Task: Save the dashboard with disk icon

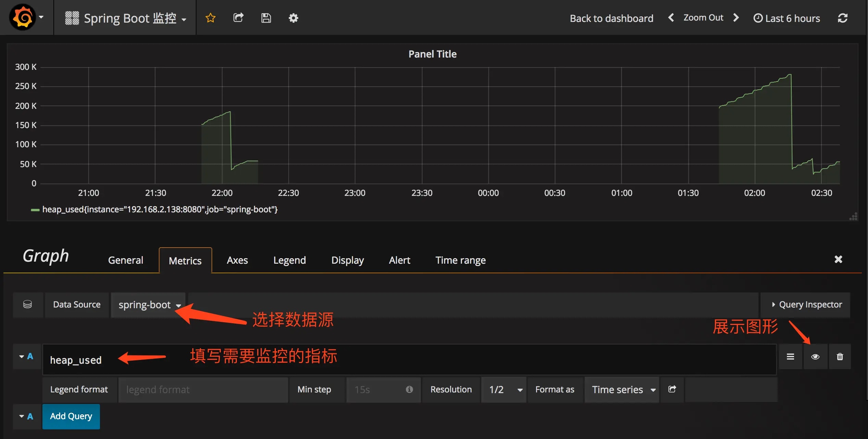Action: [266, 18]
